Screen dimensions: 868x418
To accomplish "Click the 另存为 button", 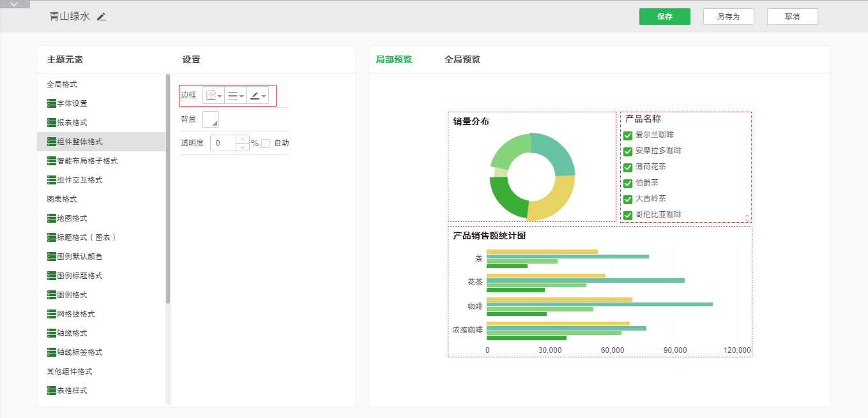I will [x=728, y=17].
